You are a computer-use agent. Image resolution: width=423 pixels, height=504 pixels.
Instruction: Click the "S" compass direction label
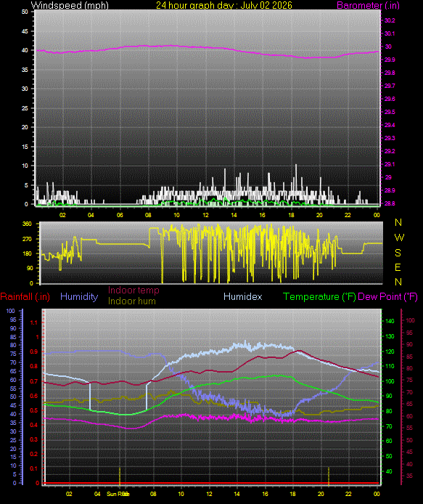[398, 253]
